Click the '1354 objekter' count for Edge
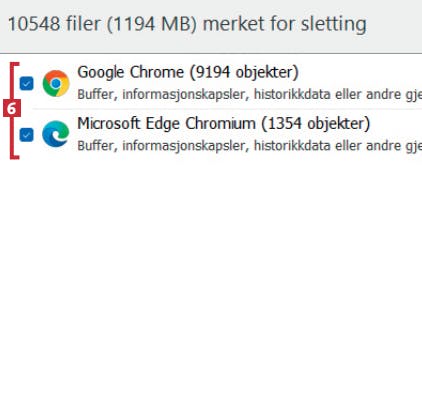 coord(315,124)
